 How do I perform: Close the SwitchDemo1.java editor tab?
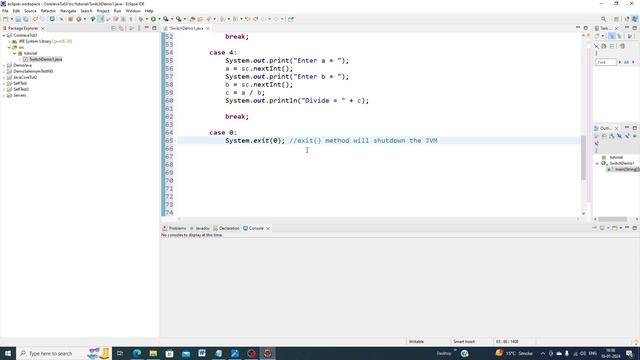click(208, 28)
